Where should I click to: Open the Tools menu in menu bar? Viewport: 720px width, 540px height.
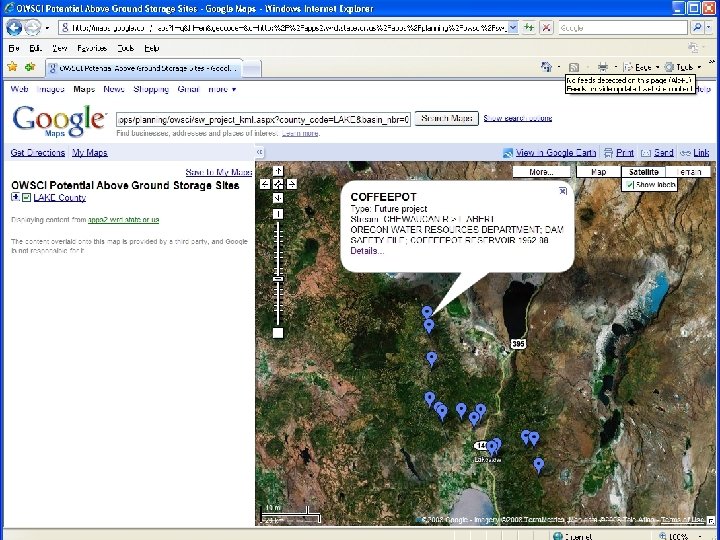125,48
